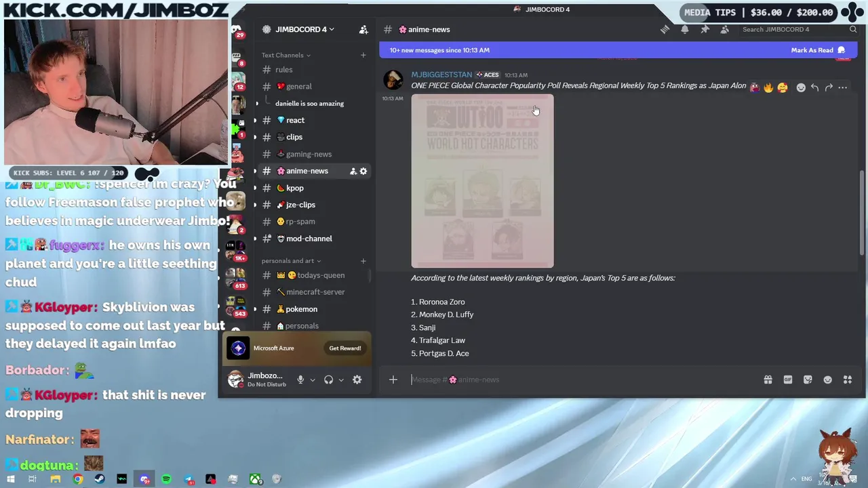The width and height of the screenshot is (868, 488).
Task: Collapse the personals and art category
Action: click(x=291, y=261)
